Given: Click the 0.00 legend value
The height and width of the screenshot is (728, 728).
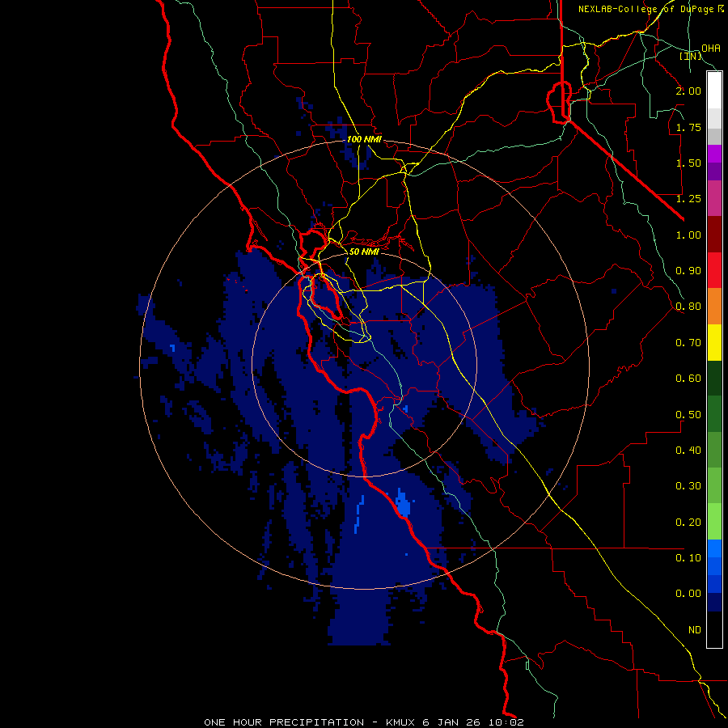Looking at the screenshot, I should (688, 594).
